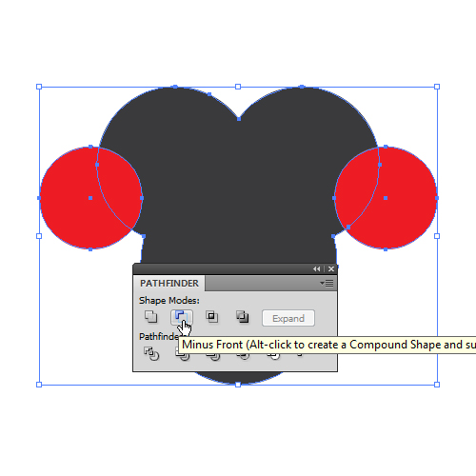Image resolution: width=476 pixels, height=476 pixels.
Task: Apply the Unite shape mode
Action: point(150,317)
